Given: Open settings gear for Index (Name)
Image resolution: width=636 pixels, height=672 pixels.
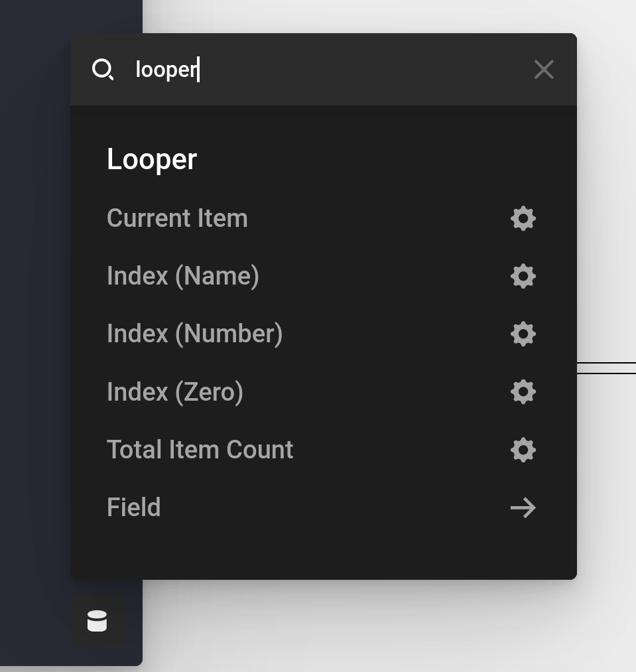Looking at the screenshot, I should [x=523, y=276].
